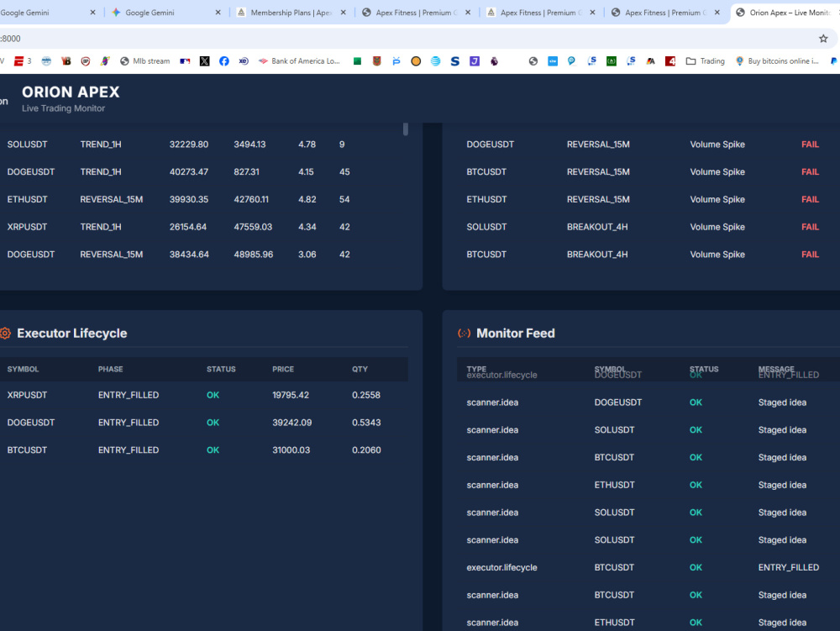
Task: Click executor.lifecycle BTCUSDT feed entry
Action: coord(648,567)
